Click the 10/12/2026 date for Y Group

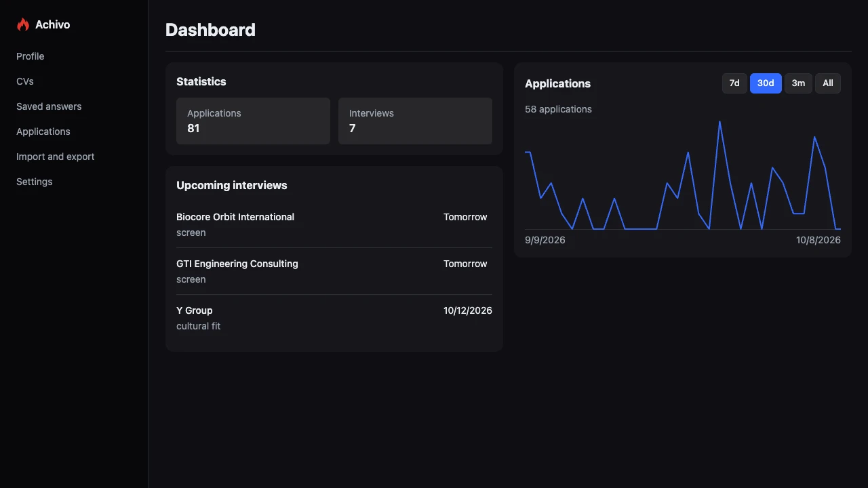point(468,310)
